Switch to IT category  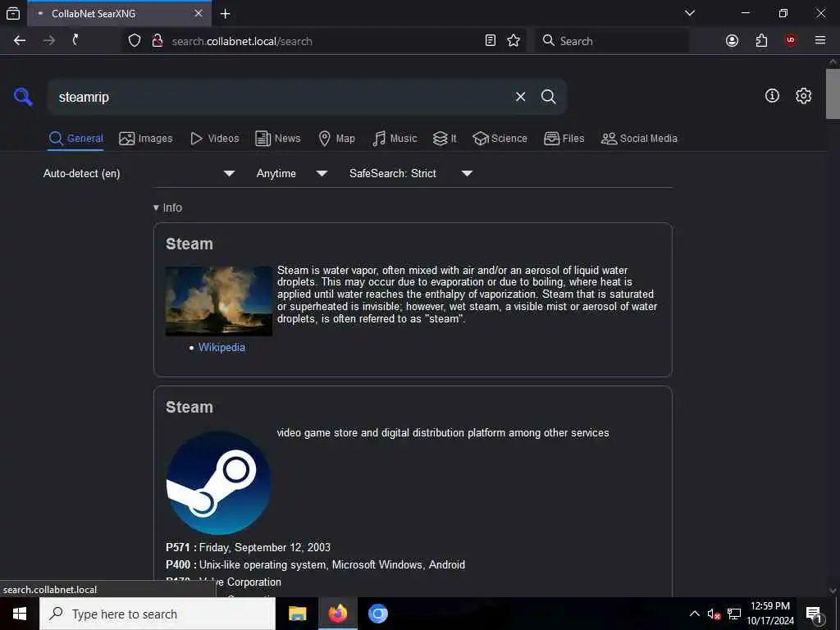(x=445, y=138)
